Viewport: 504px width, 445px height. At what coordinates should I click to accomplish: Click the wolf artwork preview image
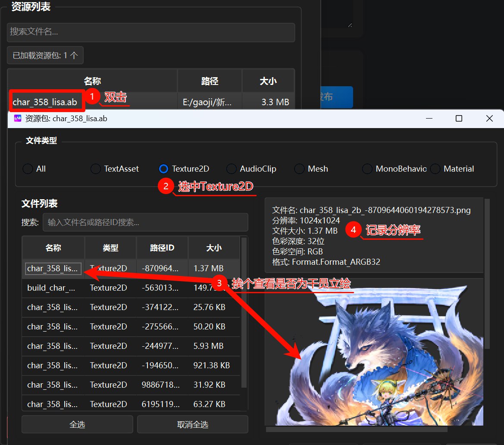(374, 354)
